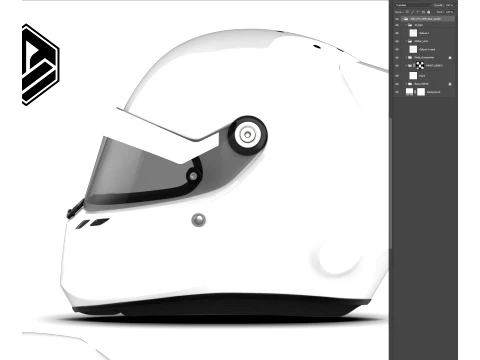
Task: Open the Fill slider arrow
Action: point(456,12)
